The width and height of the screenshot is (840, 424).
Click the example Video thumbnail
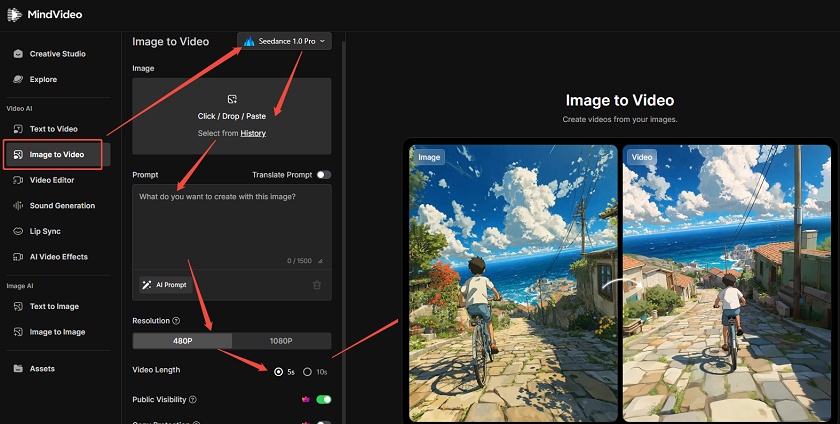coord(727,284)
